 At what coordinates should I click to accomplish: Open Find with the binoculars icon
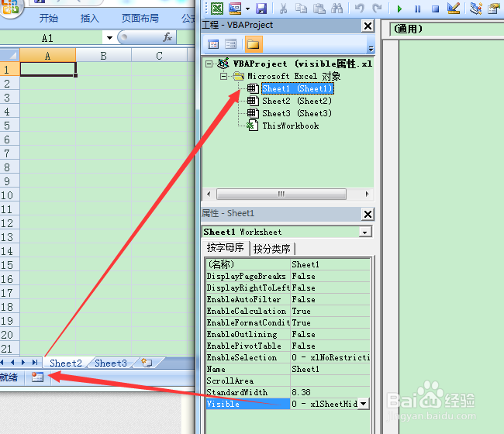337,9
